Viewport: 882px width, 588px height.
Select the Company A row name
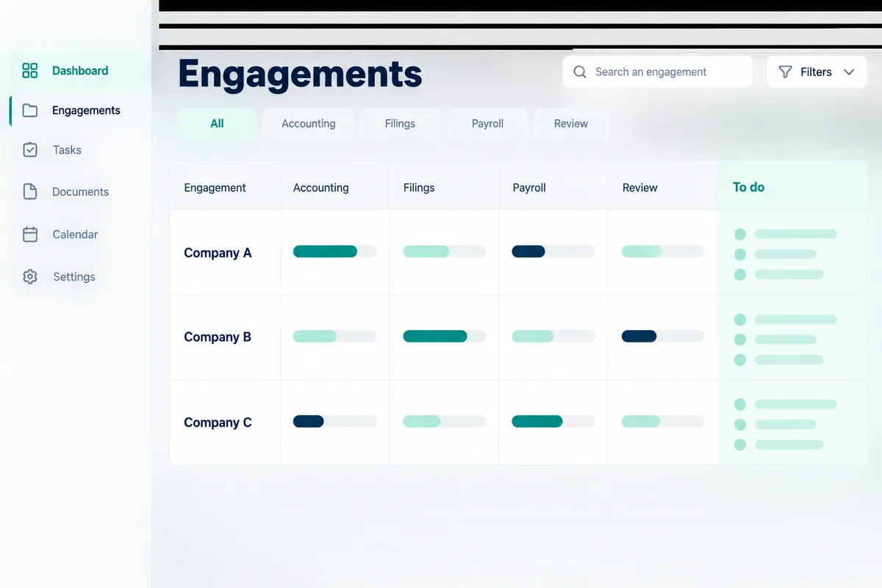[218, 253]
